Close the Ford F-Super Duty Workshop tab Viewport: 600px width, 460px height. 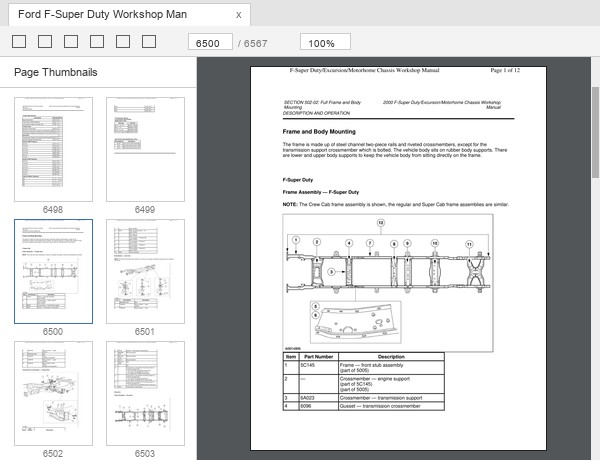coord(238,15)
